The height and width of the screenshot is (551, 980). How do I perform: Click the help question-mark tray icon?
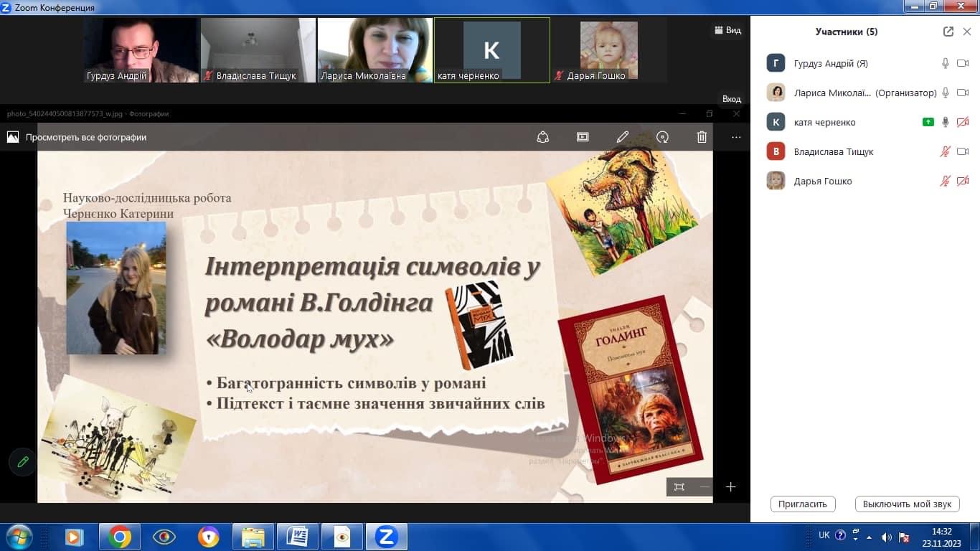[x=841, y=535]
